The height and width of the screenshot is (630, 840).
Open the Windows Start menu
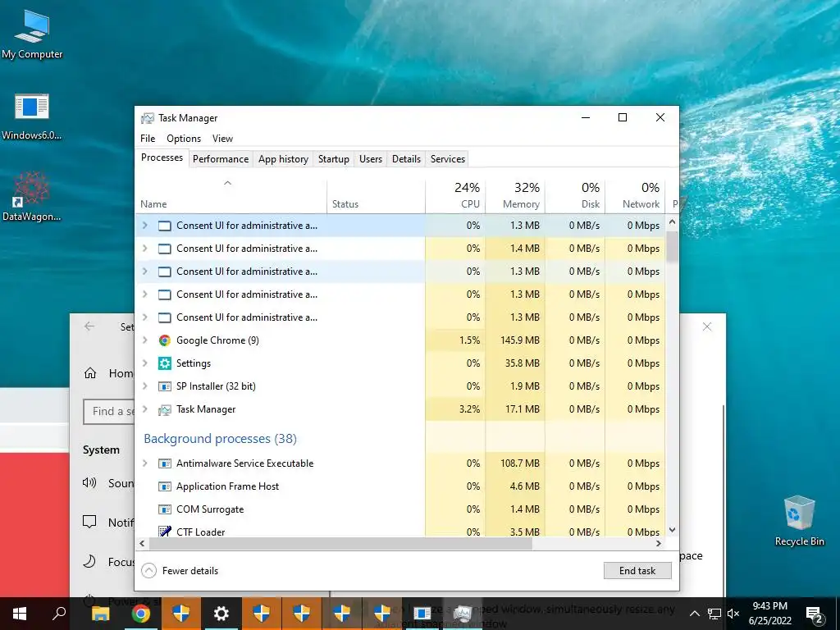tap(20, 614)
